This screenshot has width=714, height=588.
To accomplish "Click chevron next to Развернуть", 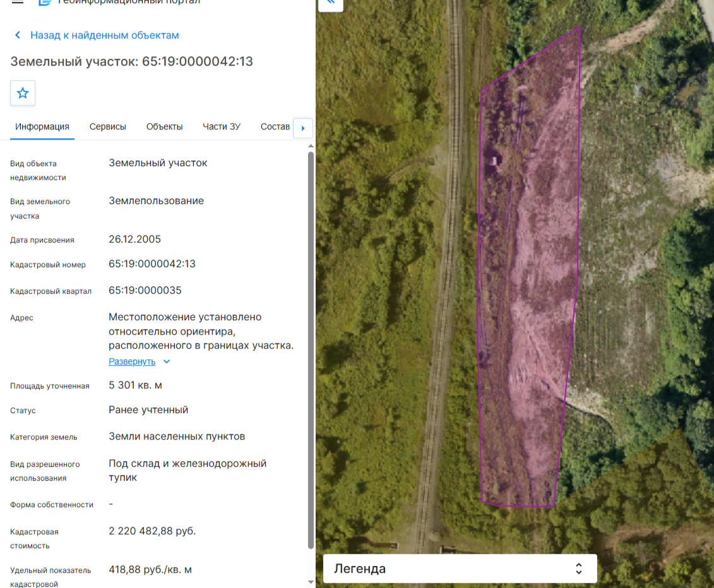I will 167,362.
